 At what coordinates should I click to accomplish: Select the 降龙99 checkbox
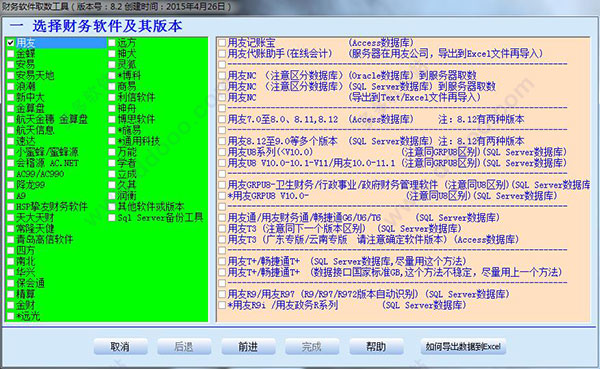[x=11, y=185]
